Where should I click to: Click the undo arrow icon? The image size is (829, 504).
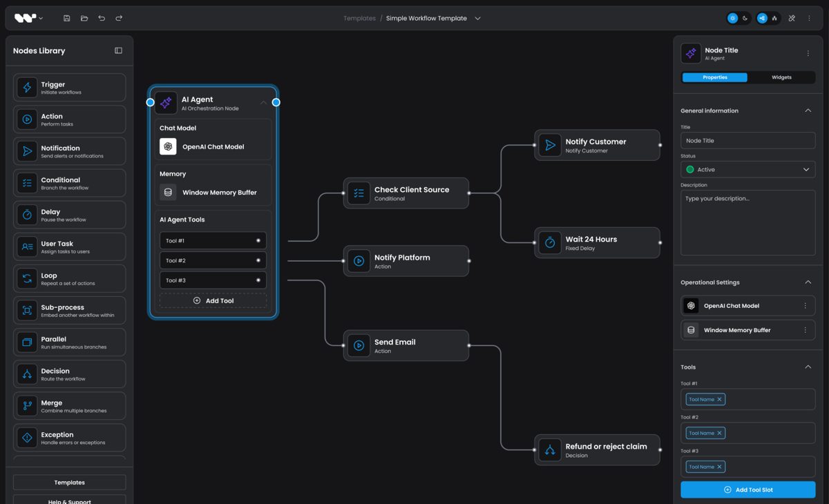tap(102, 18)
